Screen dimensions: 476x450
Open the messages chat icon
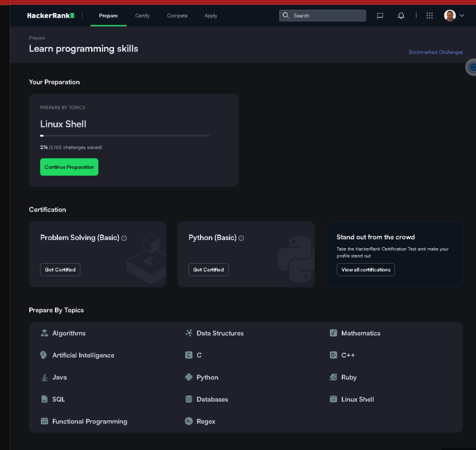point(380,15)
